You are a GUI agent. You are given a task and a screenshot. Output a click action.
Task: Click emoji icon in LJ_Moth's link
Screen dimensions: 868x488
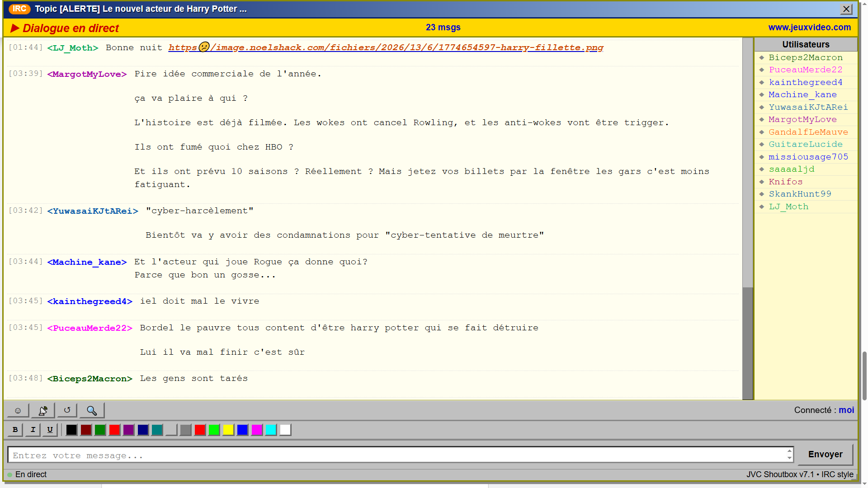(x=204, y=47)
